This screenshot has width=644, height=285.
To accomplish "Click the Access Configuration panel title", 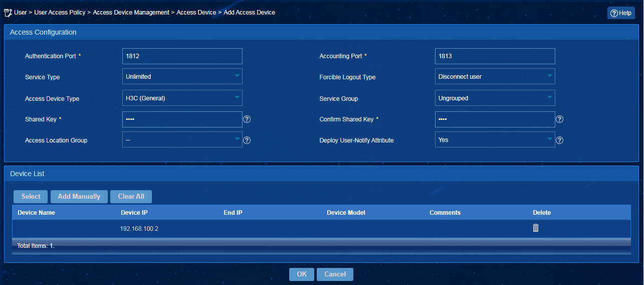I will pyautogui.click(x=43, y=32).
